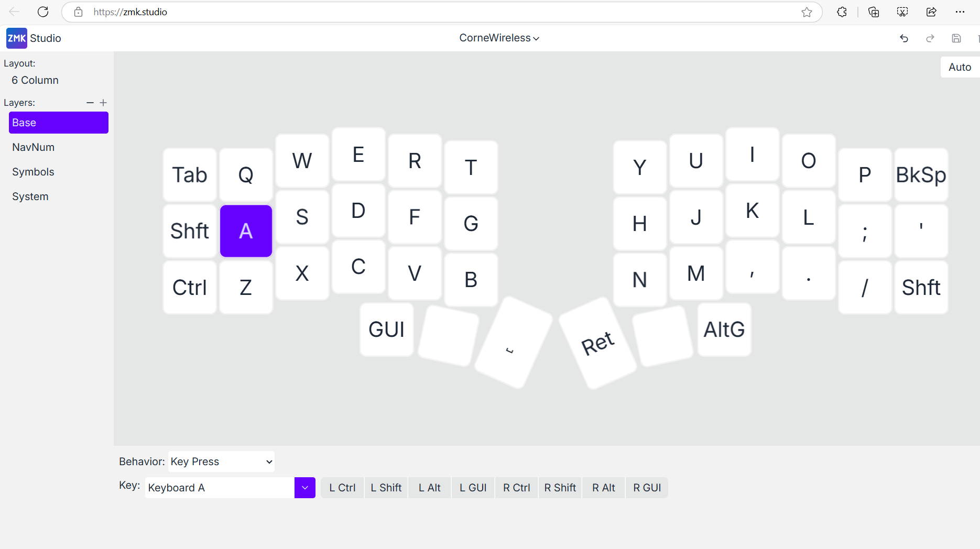980x549 pixels.
Task: Remove layer with the minus icon
Action: pos(90,103)
